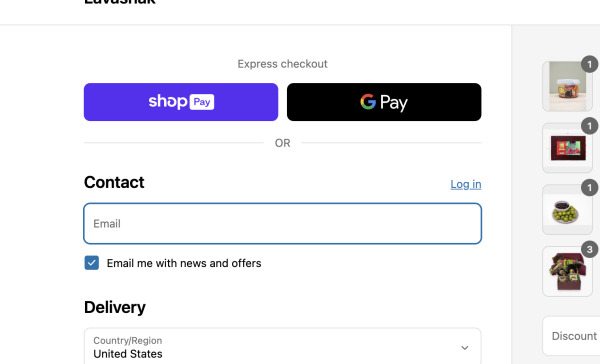
Task: Click the white Pay badge in Shop Pay
Action: (202, 102)
